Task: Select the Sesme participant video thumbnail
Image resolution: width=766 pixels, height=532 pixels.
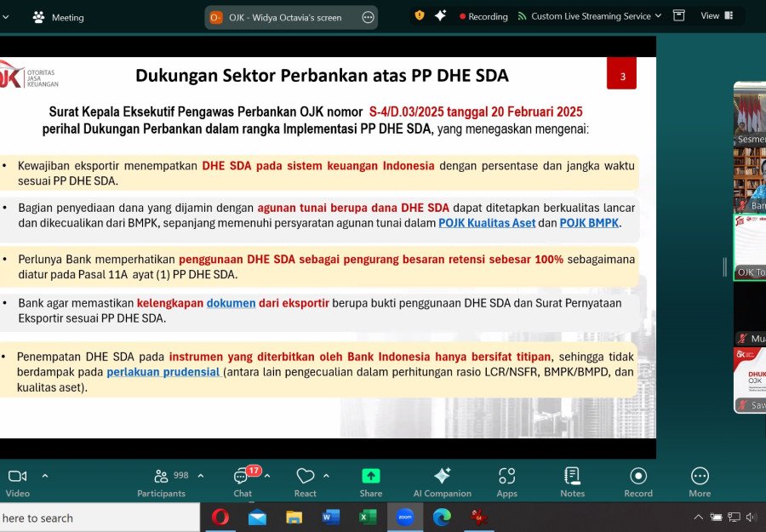Action: [750, 114]
